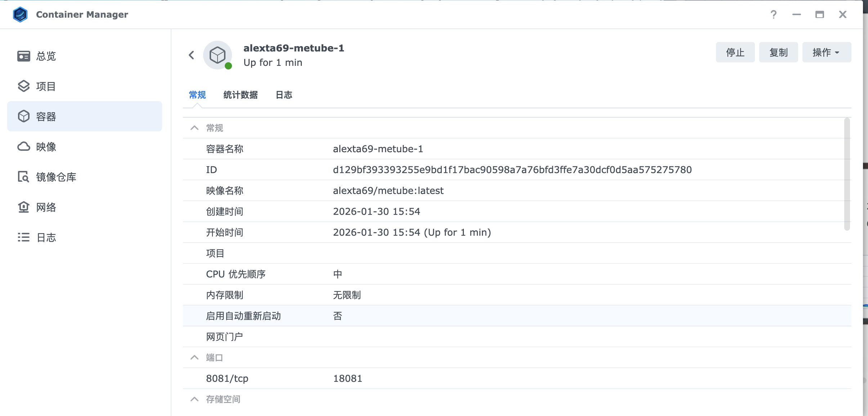Click the help question mark icon

coord(773,15)
